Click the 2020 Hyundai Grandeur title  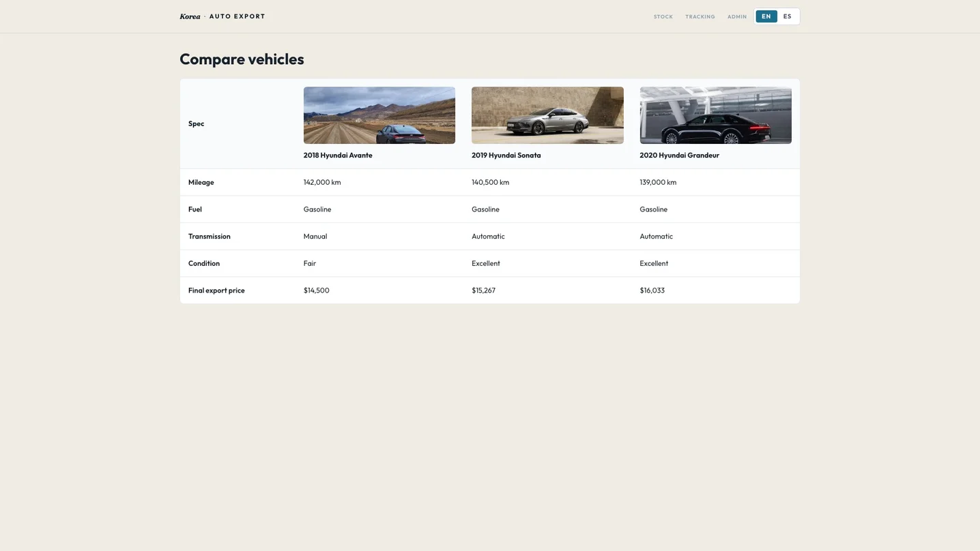click(680, 155)
